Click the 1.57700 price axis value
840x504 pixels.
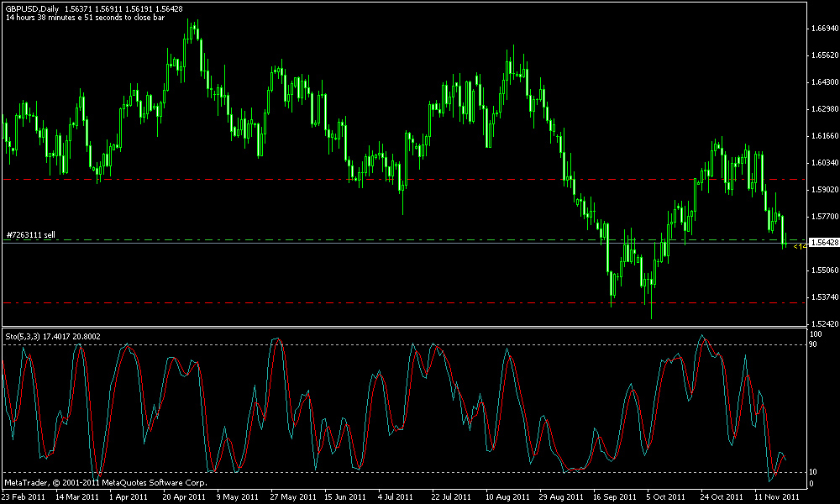[825, 217]
